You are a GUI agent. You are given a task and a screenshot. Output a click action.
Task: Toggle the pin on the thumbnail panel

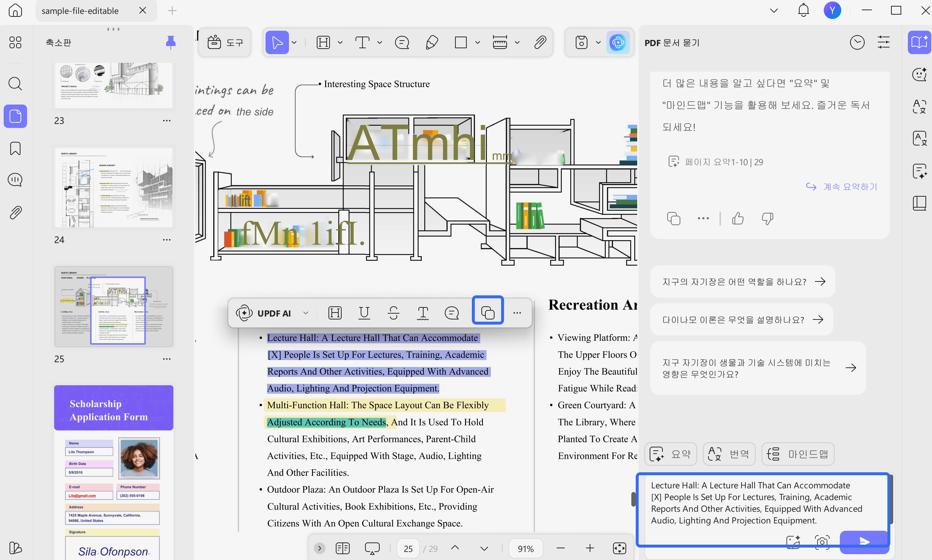(171, 42)
